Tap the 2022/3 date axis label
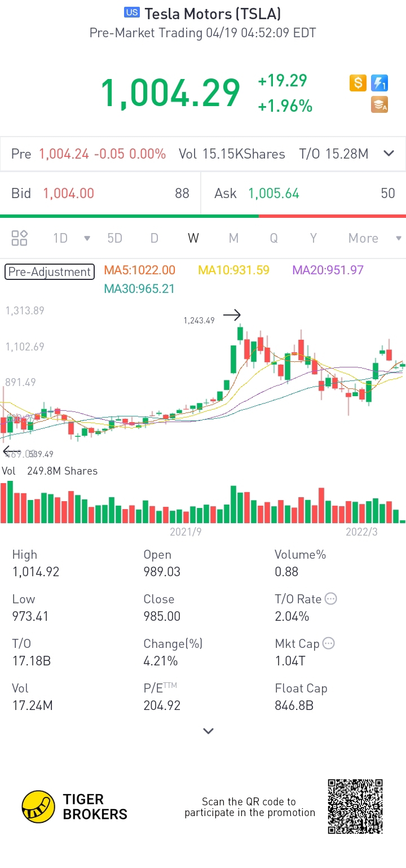The image size is (406, 868). pos(361,532)
